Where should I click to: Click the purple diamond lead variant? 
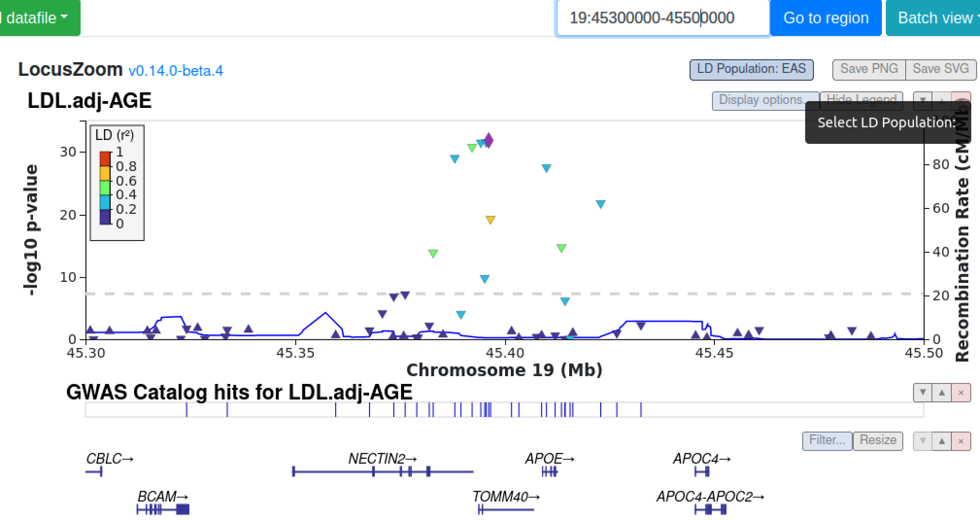(488, 141)
